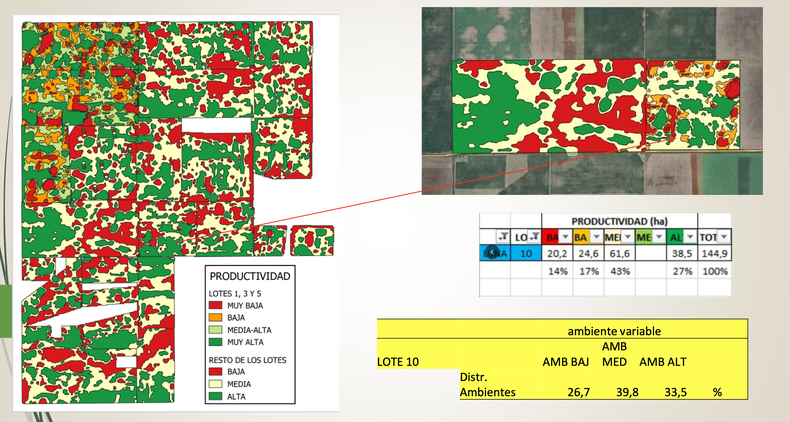Screen dimensions: 790x422
Task: Click the 'AMB ALT' column label
Action: click(x=663, y=362)
